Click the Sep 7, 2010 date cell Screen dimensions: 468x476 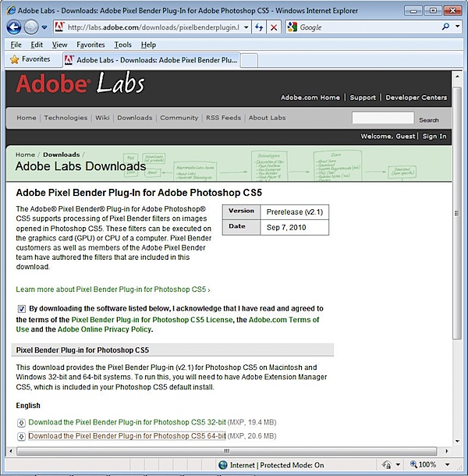click(295, 227)
